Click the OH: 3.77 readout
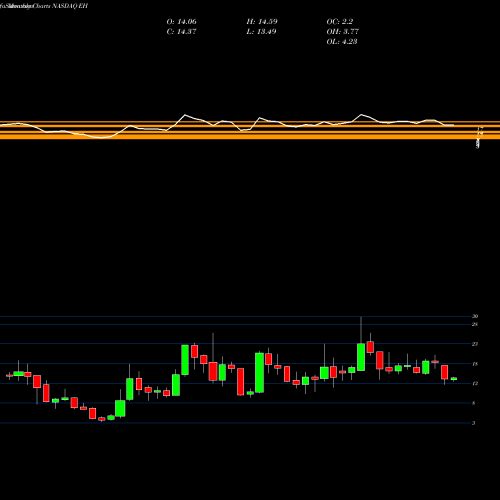500x500 pixels. [343, 32]
